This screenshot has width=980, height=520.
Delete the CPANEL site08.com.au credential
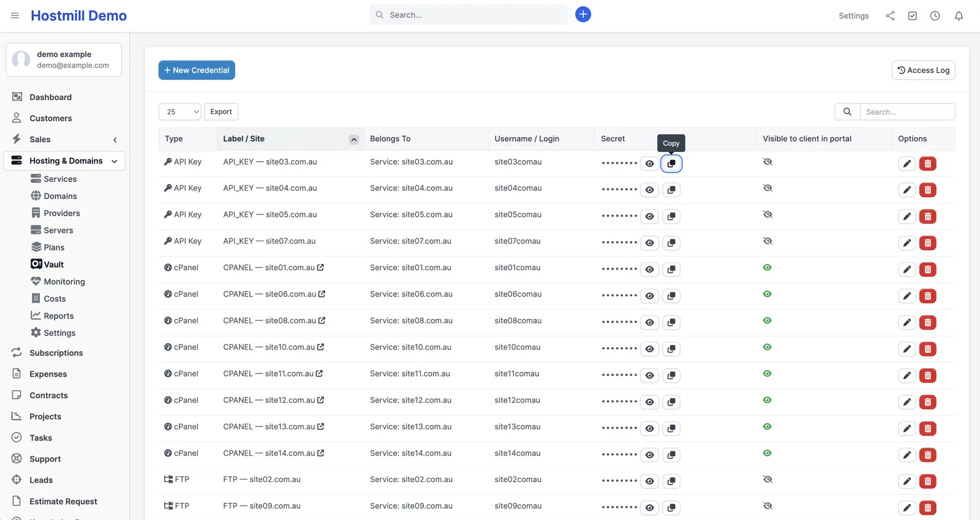coord(928,322)
